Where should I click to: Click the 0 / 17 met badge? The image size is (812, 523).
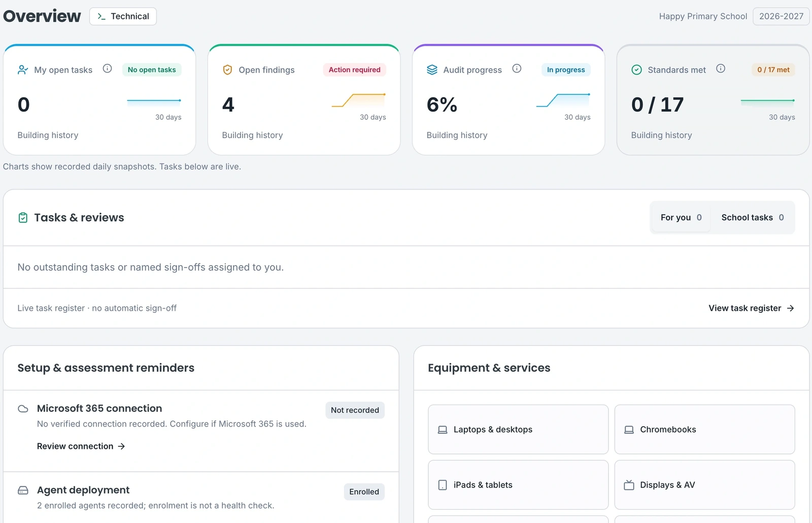click(773, 70)
